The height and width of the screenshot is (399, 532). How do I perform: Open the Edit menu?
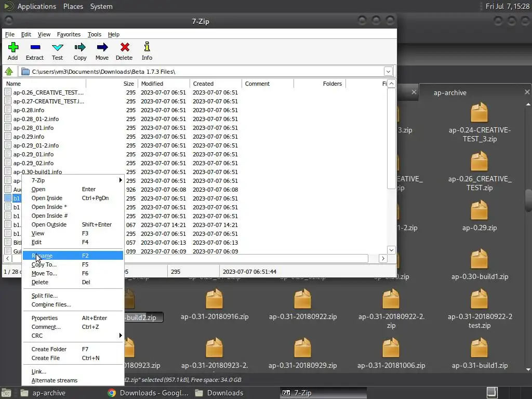point(26,34)
